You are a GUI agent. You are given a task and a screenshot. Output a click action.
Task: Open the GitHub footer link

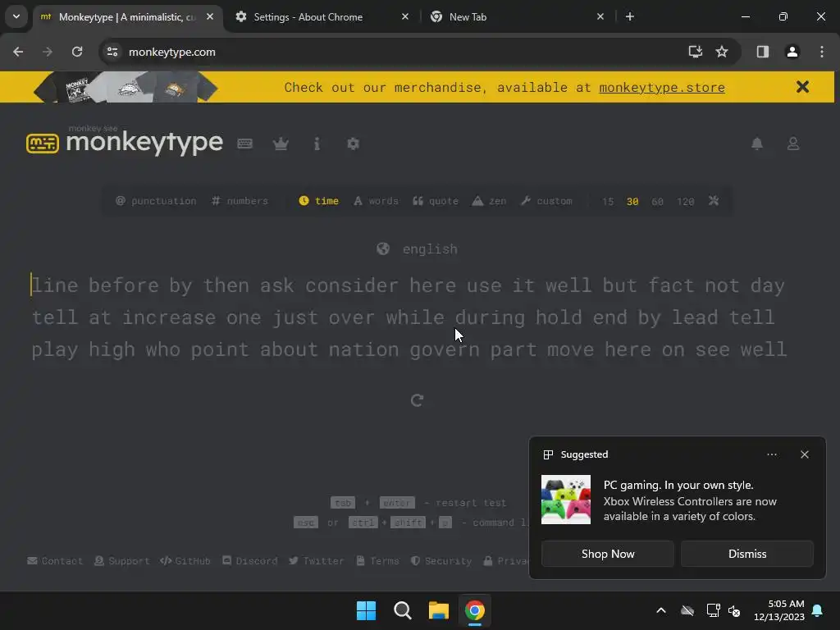[185, 561]
